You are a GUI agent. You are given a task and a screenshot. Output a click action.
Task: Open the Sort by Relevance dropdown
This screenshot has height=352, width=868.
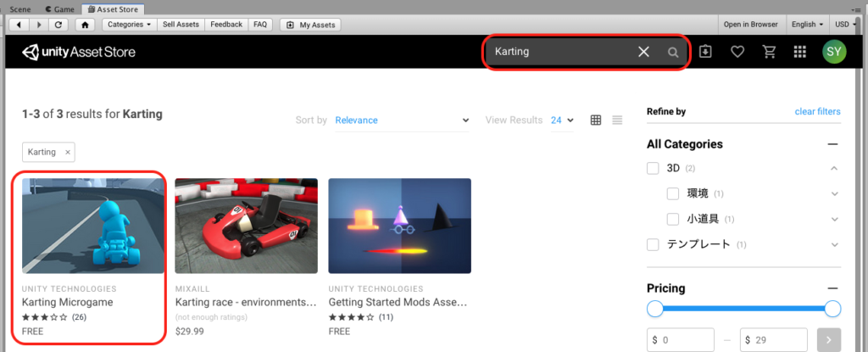402,120
